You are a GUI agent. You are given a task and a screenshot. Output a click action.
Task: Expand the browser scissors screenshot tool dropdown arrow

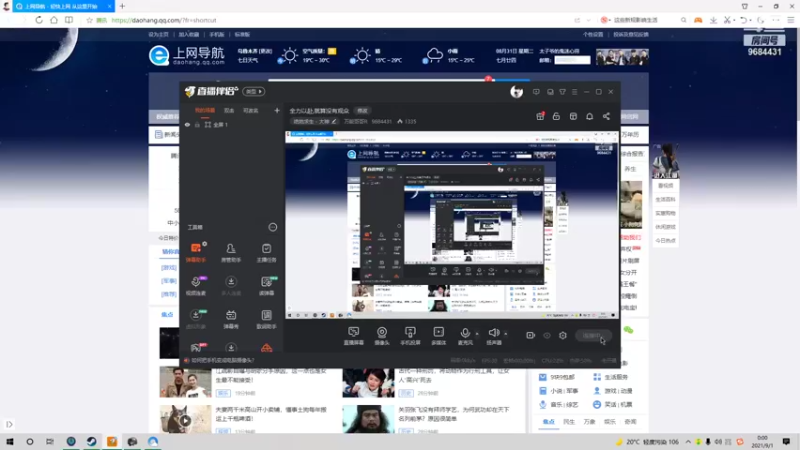[734, 20]
